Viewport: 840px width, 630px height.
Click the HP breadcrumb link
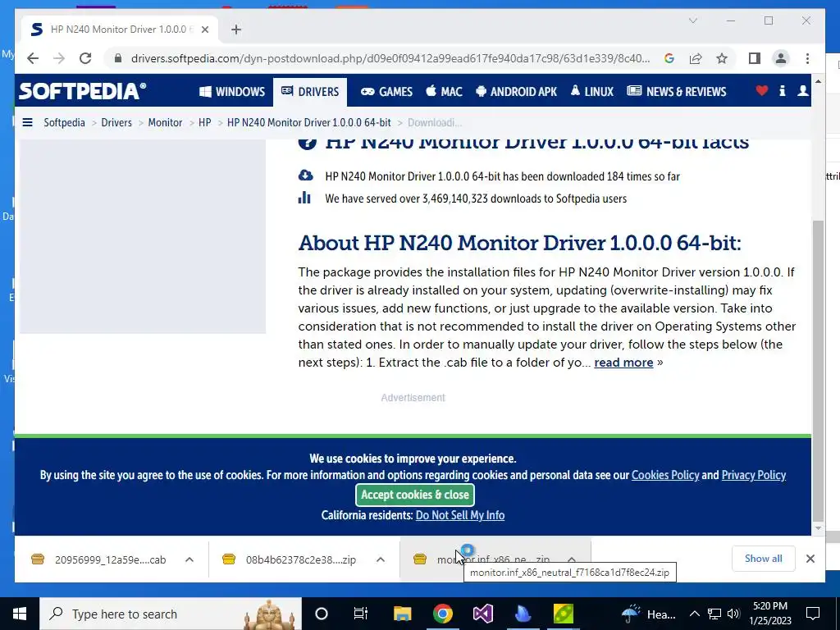pyautogui.click(x=204, y=123)
